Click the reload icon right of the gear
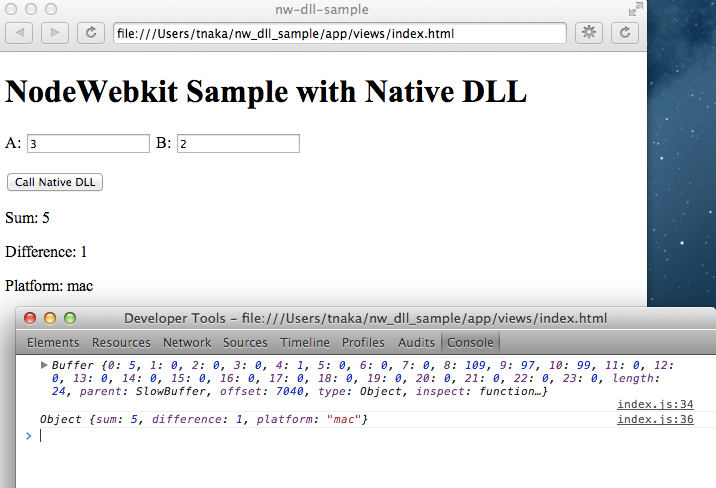The width and height of the screenshot is (716, 488). 625,33
